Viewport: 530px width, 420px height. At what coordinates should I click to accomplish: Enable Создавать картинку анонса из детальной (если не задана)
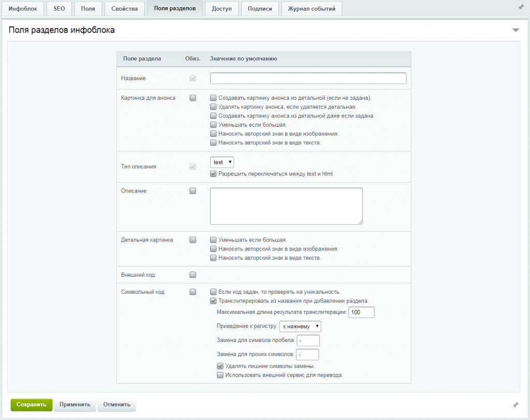213,98
